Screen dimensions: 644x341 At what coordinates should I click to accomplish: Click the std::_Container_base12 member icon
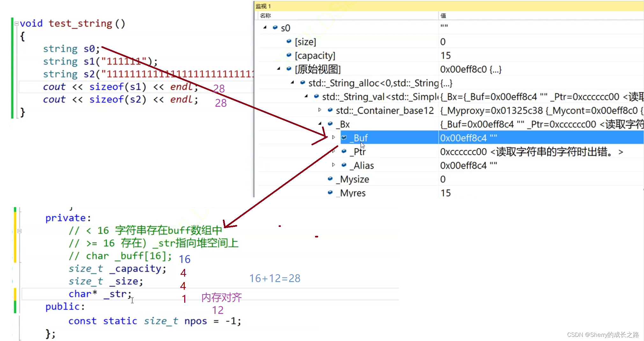330,110
